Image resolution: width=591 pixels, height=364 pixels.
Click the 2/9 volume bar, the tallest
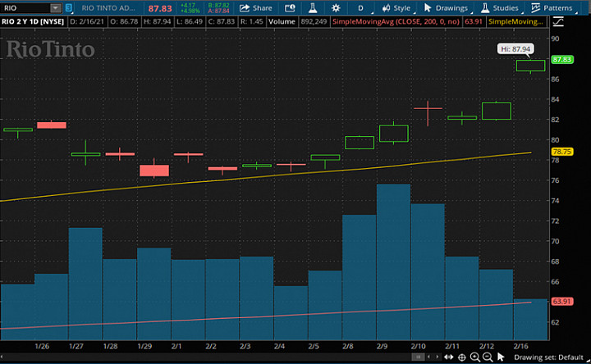coord(393,262)
